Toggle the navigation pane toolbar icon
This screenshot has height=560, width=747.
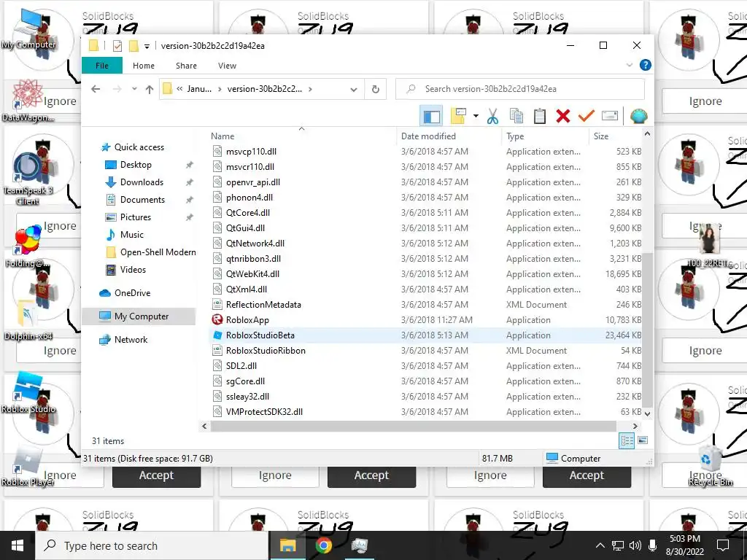pos(431,116)
